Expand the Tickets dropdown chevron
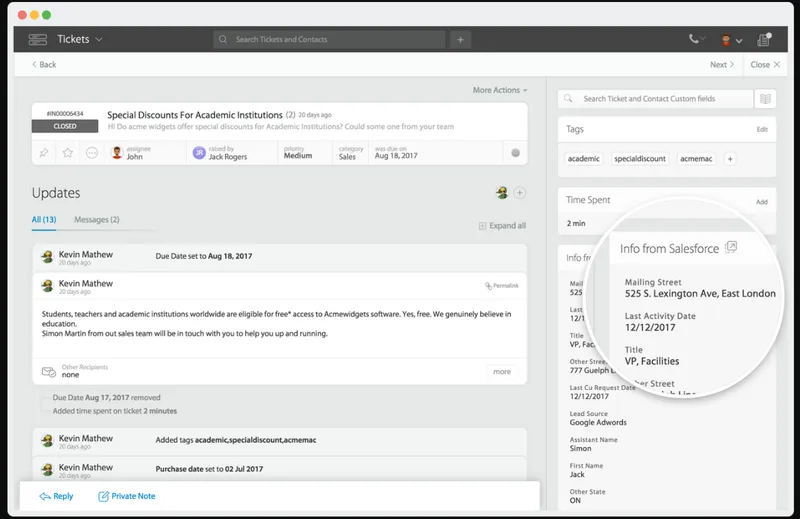 (99, 39)
